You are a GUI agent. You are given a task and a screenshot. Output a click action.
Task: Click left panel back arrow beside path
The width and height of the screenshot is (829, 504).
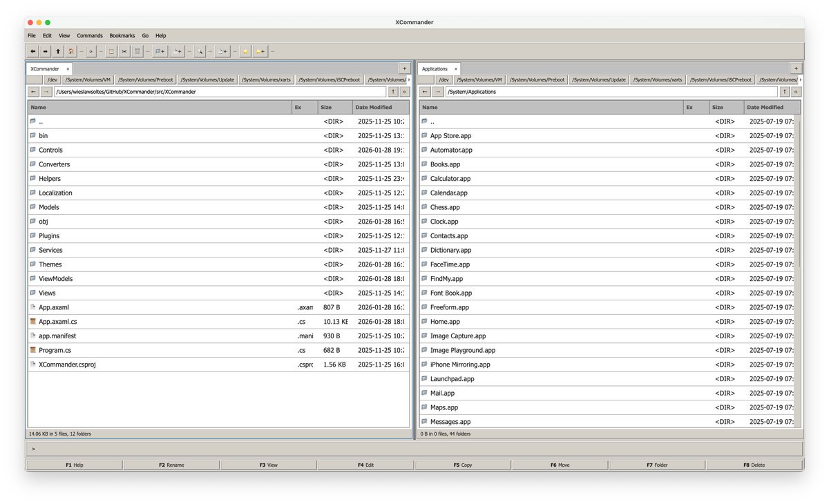pos(33,92)
